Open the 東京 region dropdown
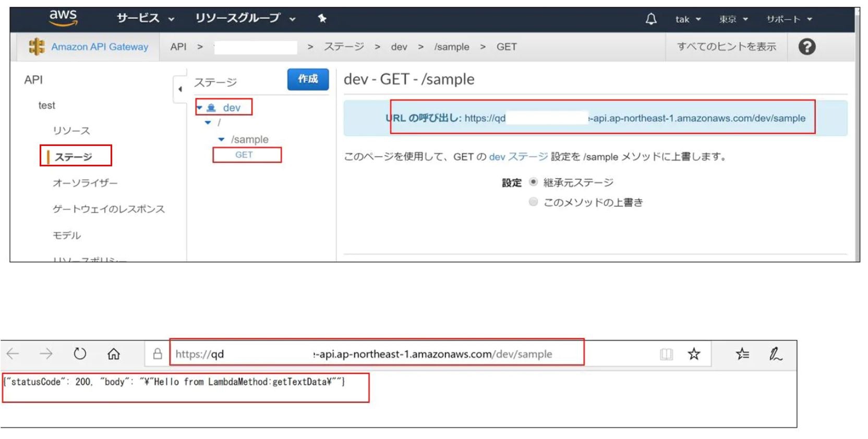 [733, 19]
